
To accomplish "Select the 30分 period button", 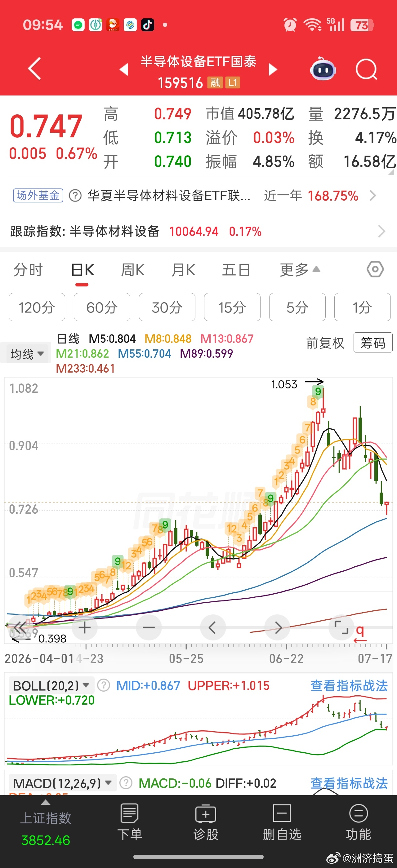I will [x=167, y=307].
